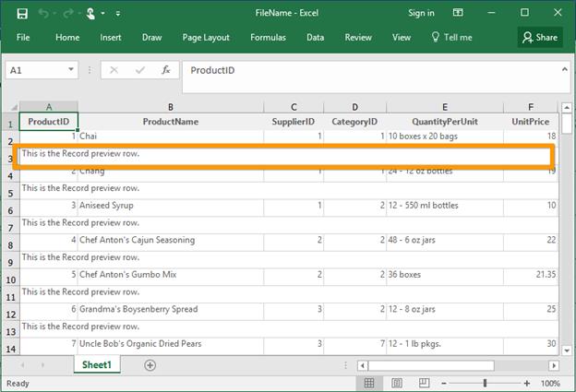The image size is (576, 392).
Task: Add a new sheet with plus icon
Action: pyautogui.click(x=150, y=365)
